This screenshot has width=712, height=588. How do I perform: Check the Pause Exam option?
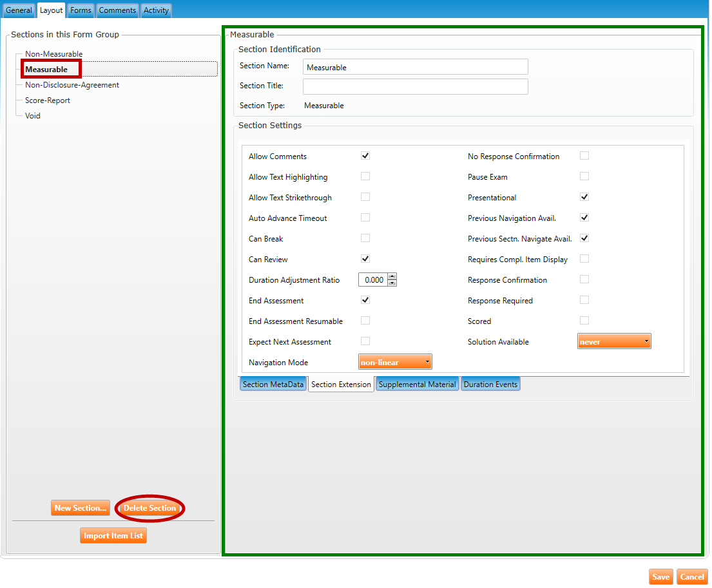click(x=584, y=176)
